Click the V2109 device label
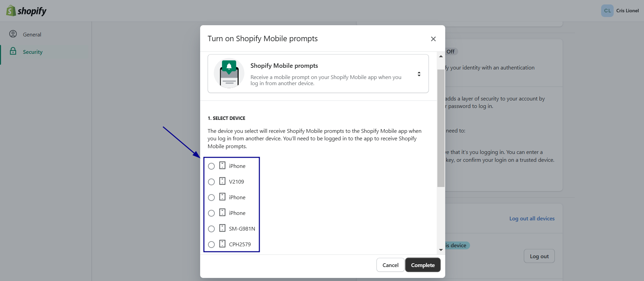 pyautogui.click(x=237, y=182)
